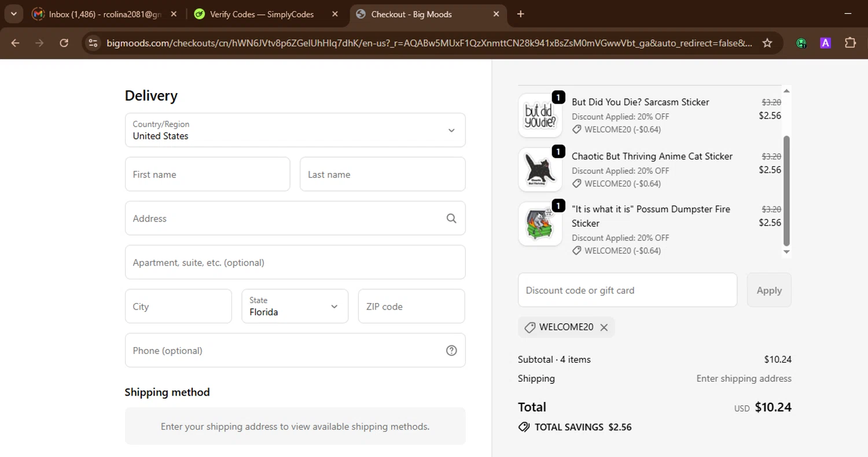
Task: Open the purple A extension icon
Action: [x=826, y=43]
